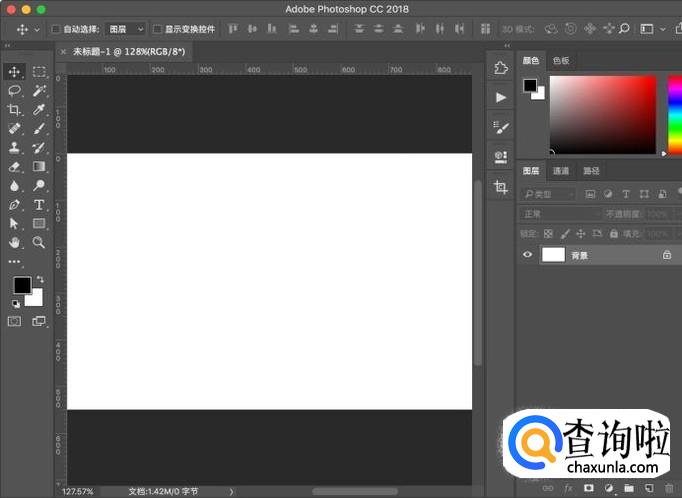
Task: Choose the Magic Wand tool
Action: [39, 90]
